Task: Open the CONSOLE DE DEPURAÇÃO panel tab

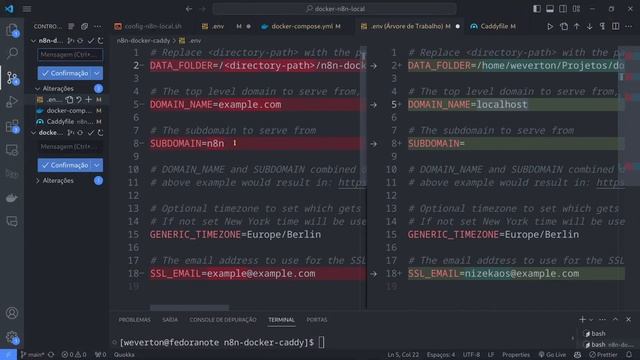Action: 223,320
